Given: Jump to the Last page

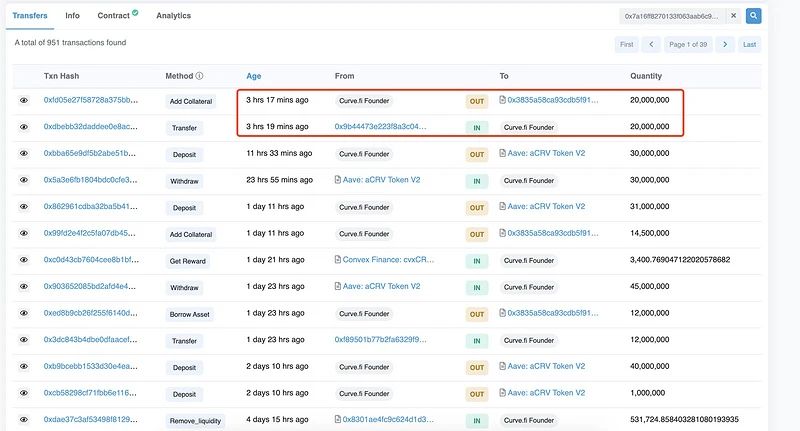Looking at the screenshot, I should tap(749, 44).
